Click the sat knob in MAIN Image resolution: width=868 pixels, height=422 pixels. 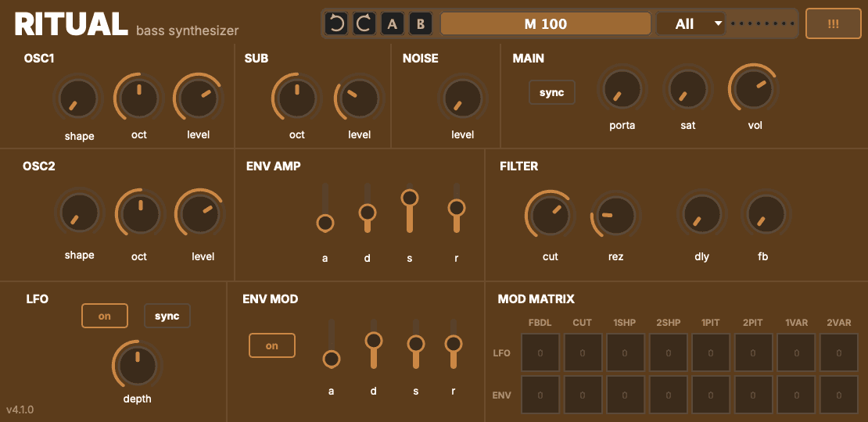(x=688, y=89)
